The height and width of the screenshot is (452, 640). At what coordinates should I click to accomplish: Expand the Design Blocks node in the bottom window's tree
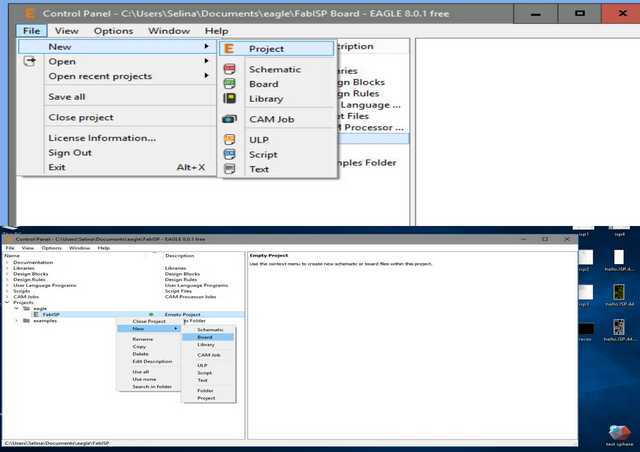click(7, 274)
